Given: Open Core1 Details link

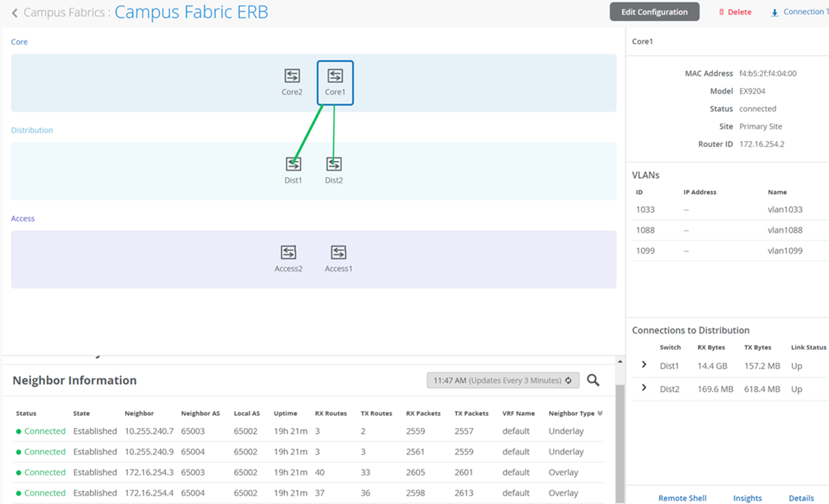Looking at the screenshot, I should 801,498.
